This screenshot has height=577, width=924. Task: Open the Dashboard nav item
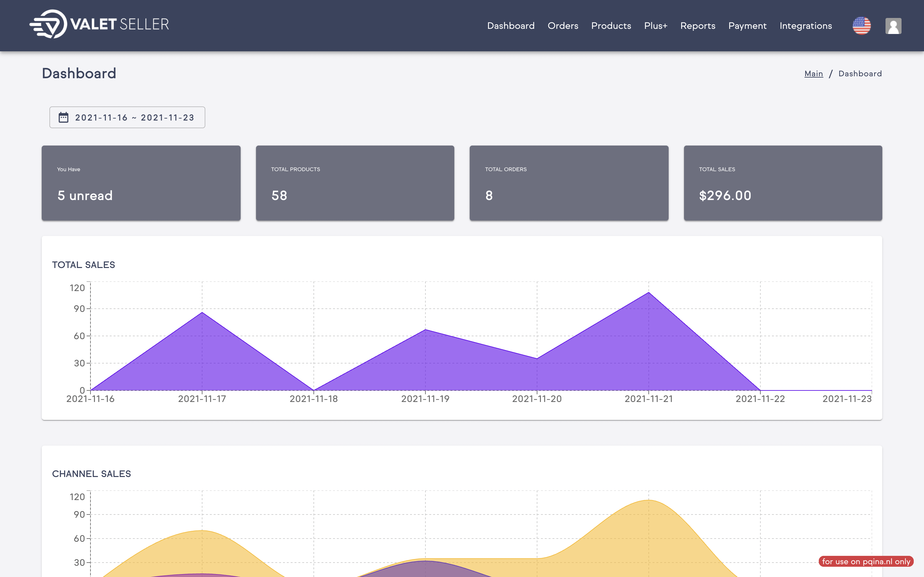point(510,26)
